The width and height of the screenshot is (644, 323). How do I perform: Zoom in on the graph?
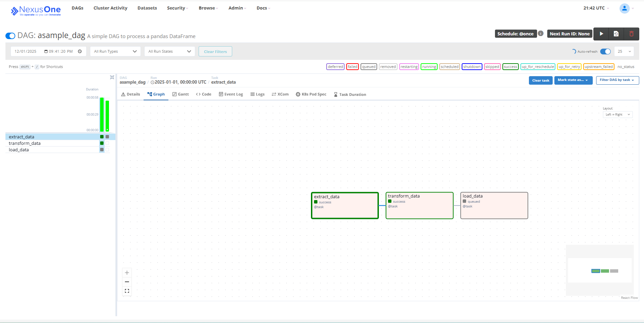pyautogui.click(x=127, y=273)
